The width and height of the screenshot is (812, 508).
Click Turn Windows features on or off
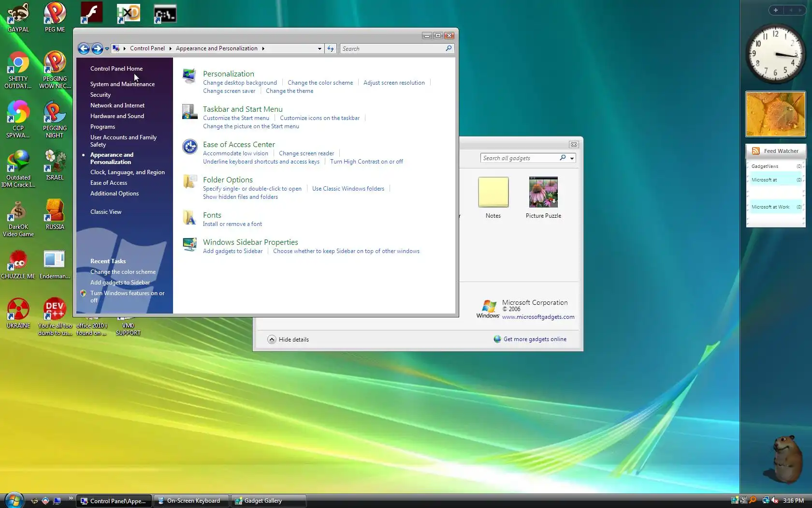[128, 297]
